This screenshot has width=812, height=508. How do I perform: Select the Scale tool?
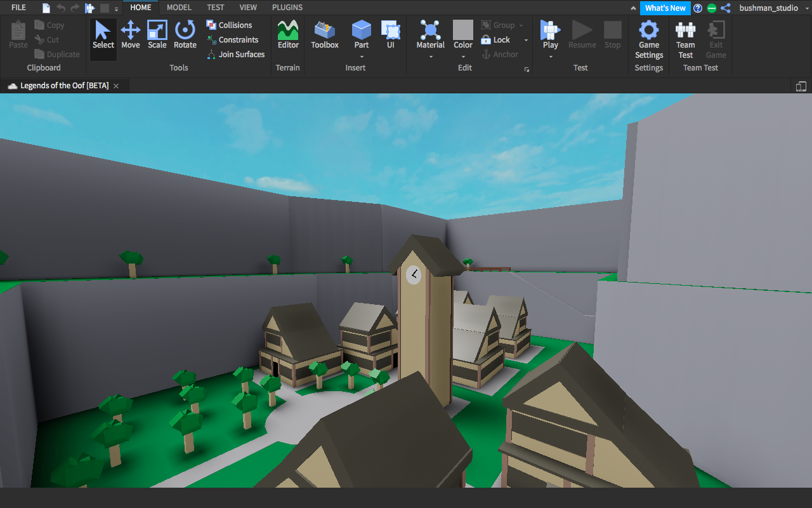pos(157,35)
